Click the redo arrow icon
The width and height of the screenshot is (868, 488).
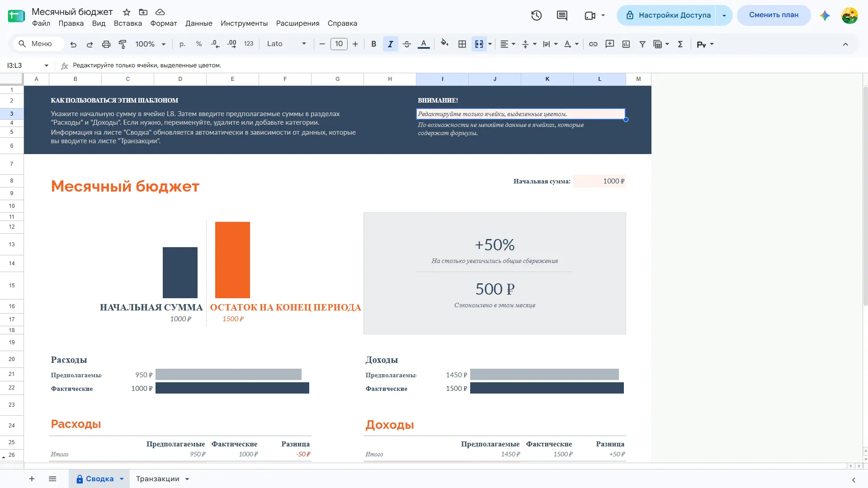[x=90, y=44]
